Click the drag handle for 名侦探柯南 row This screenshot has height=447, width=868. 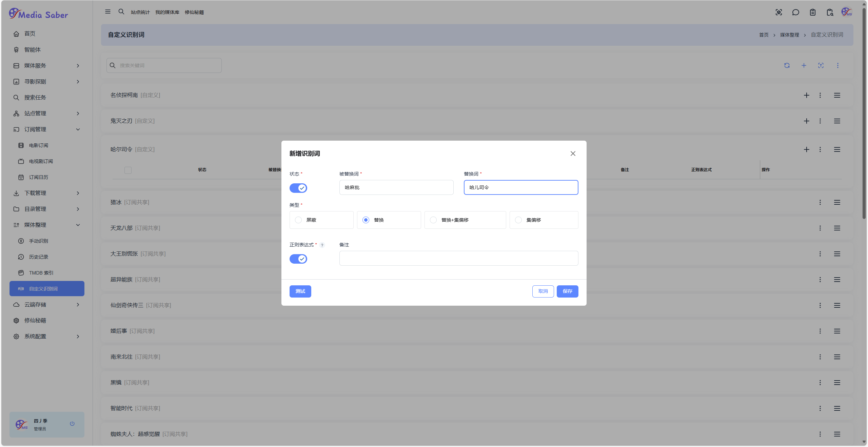pos(837,95)
